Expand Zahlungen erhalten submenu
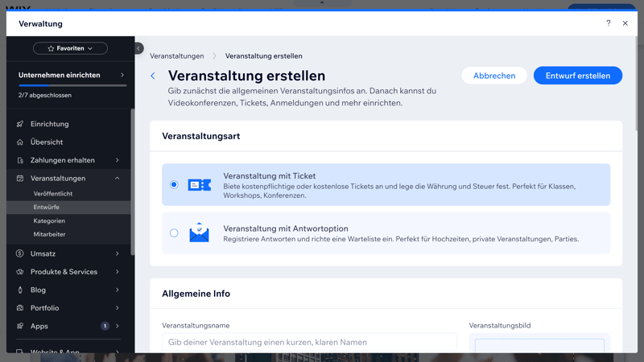Image resolution: width=644 pixels, height=362 pixels. (118, 160)
